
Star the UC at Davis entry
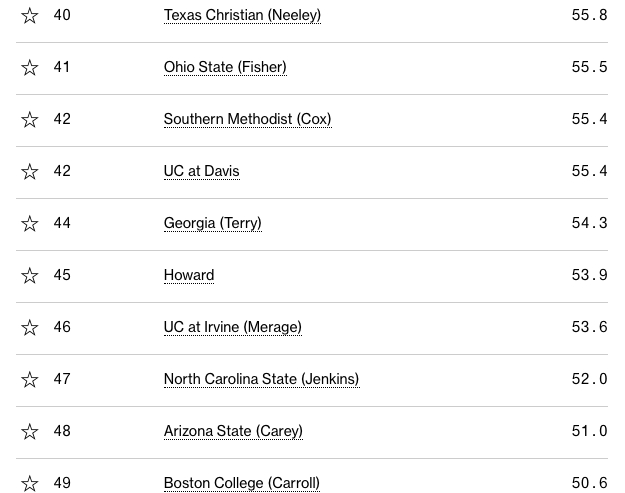[30, 172]
